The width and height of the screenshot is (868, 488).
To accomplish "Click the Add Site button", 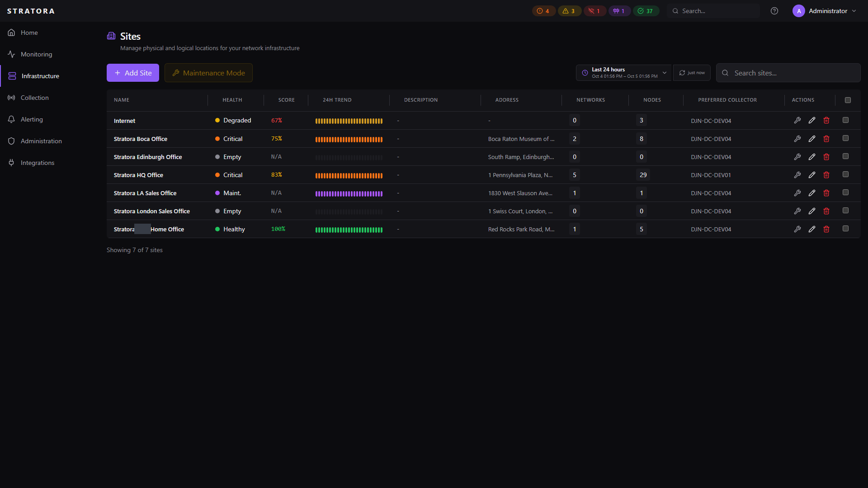I will (133, 73).
